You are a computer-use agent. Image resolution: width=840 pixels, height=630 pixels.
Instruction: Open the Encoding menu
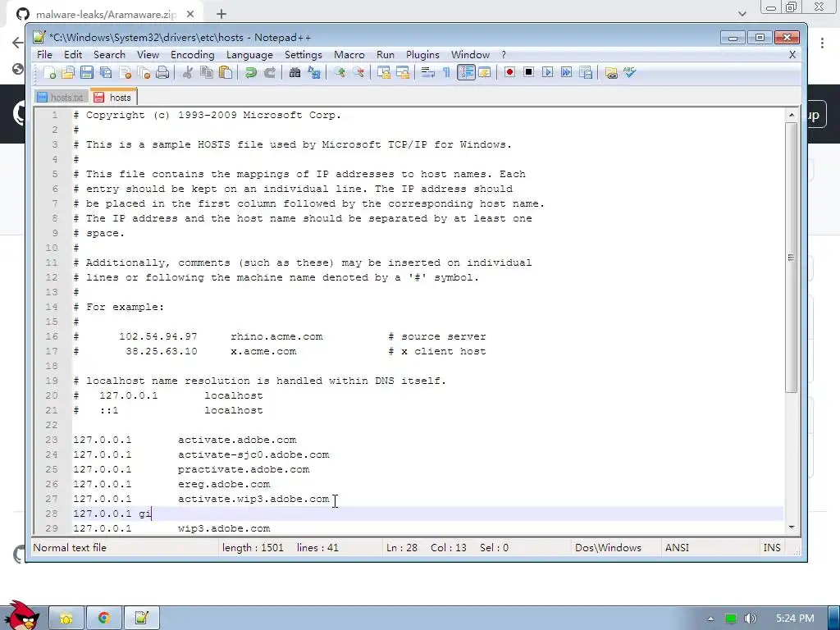[x=192, y=55]
